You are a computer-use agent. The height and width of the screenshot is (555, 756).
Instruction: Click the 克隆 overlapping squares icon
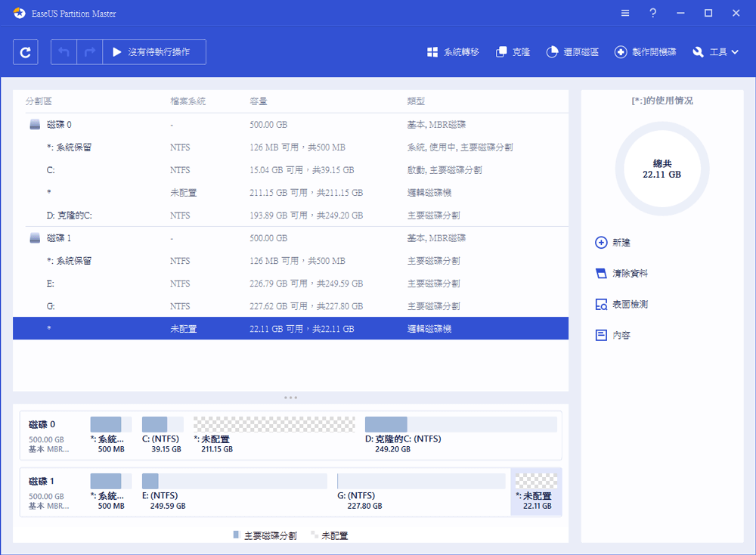click(x=501, y=52)
